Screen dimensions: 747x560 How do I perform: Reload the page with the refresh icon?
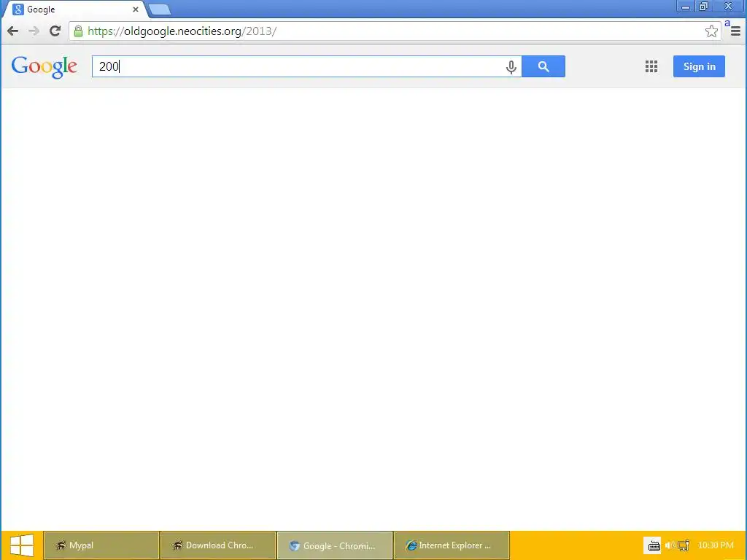55,31
